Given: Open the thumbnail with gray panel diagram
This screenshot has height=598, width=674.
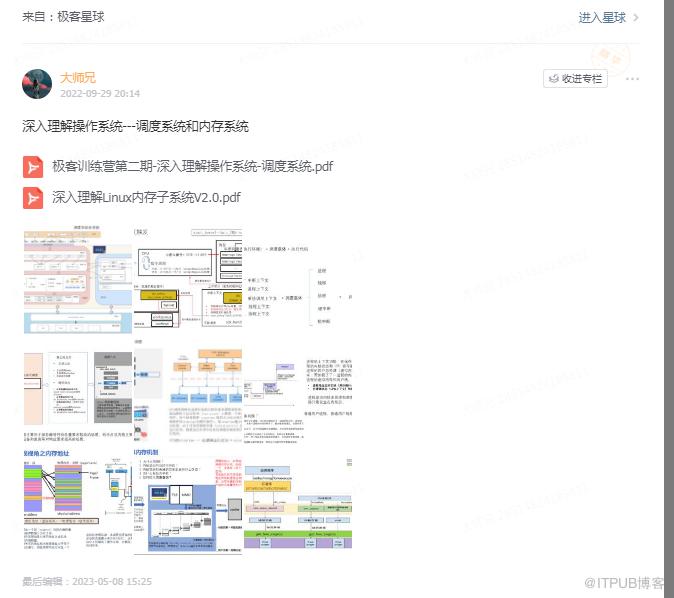Looking at the screenshot, I should (78, 389).
